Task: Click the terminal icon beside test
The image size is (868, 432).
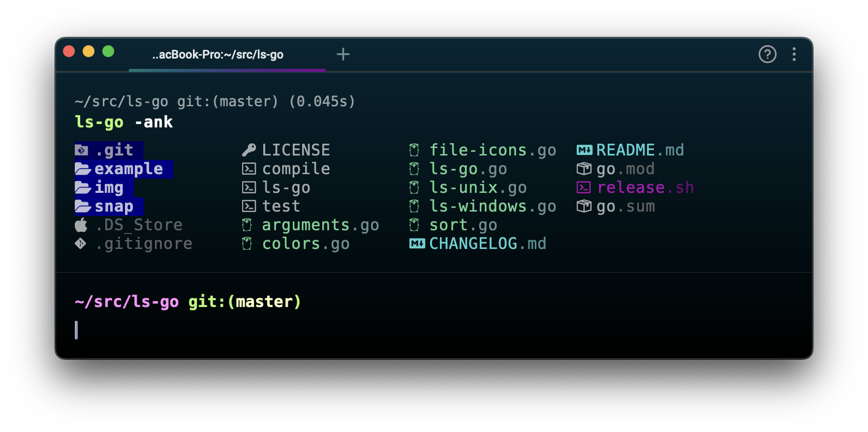Action: click(x=249, y=206)
